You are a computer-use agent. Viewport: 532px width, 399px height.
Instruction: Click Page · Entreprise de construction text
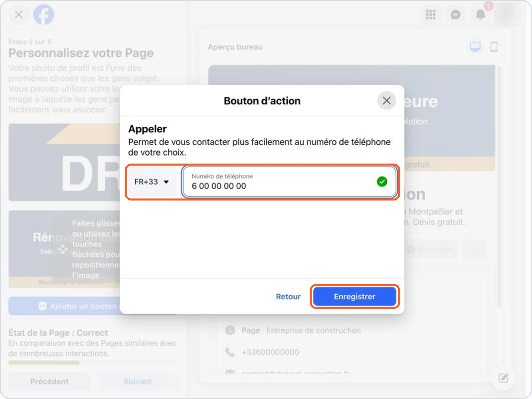[x=301, y=331]
